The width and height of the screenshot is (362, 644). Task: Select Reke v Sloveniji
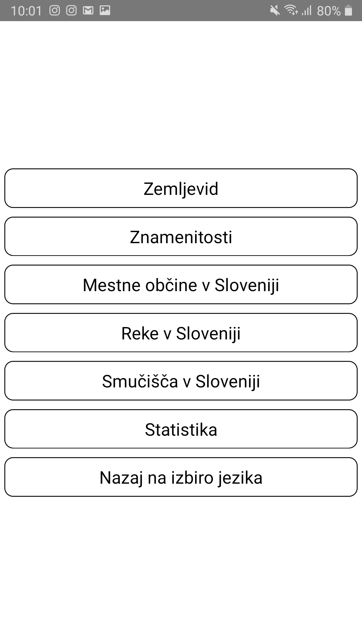(181, 333)
